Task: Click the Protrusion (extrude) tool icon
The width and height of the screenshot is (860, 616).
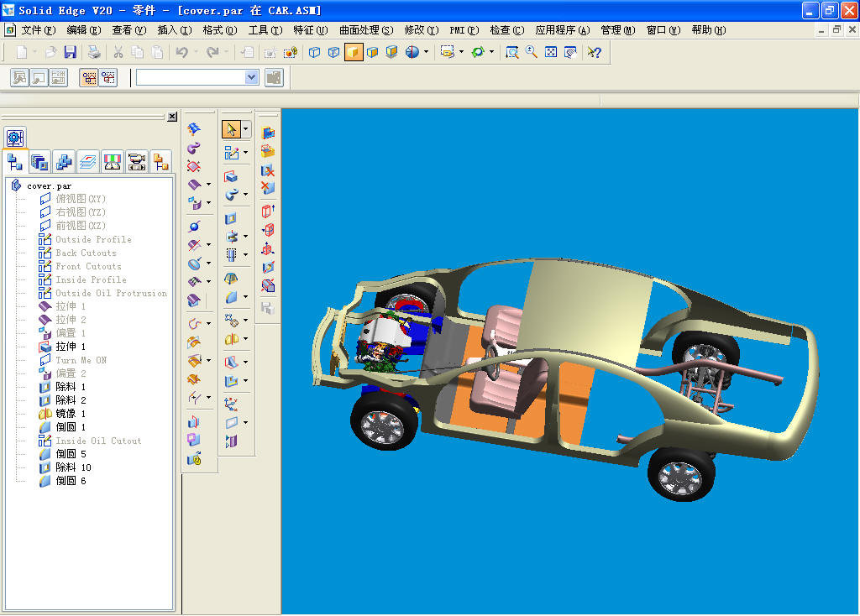Action: tap(231, 176)
